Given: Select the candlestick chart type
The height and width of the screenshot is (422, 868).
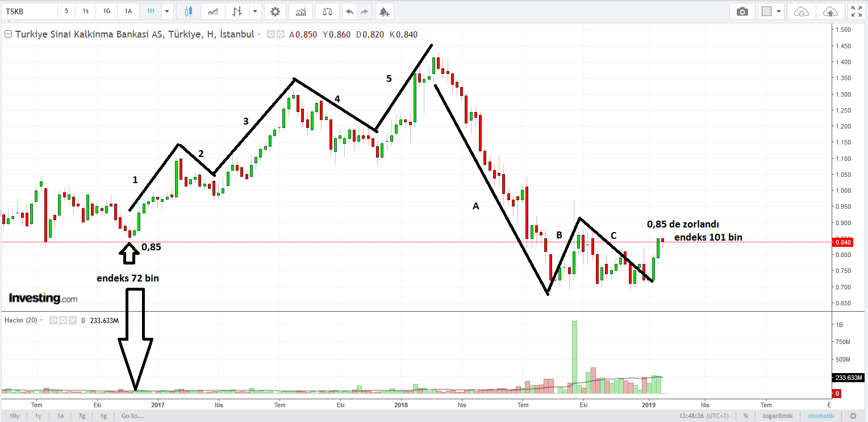Looking at the screenshot, I should tap(189, 11).
